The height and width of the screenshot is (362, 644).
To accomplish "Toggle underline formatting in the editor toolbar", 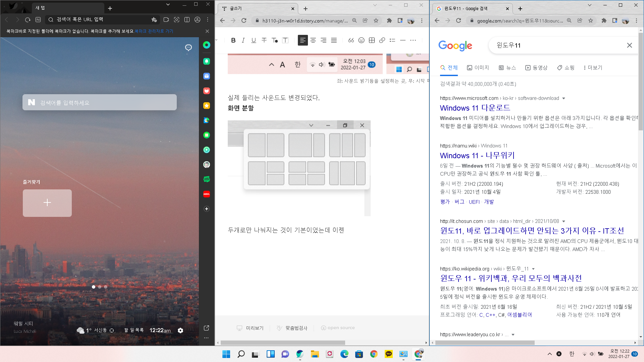I will [x=254, y=41].
